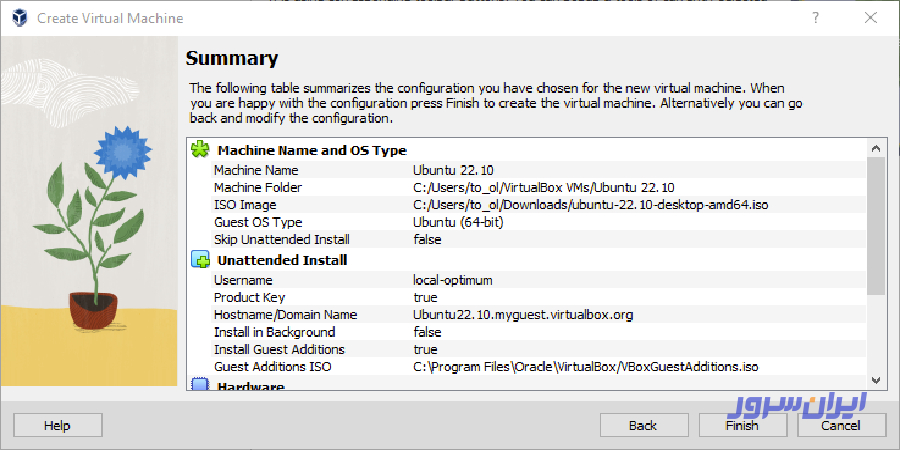Select the Machine Name row label
The image size is (900, 450).
(256, 170)
